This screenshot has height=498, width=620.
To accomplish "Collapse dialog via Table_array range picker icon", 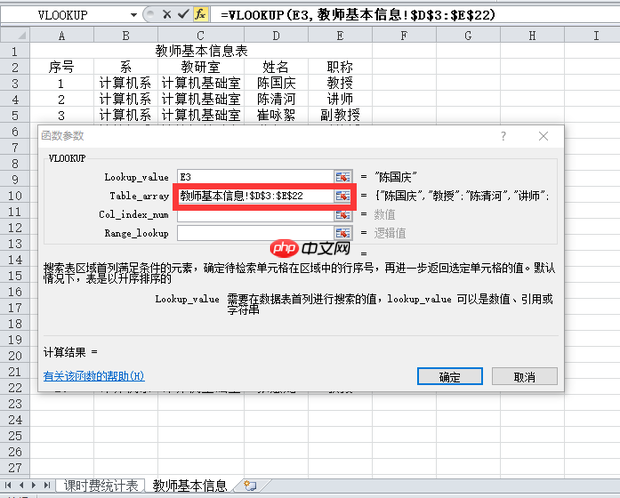I will (342, 195).
